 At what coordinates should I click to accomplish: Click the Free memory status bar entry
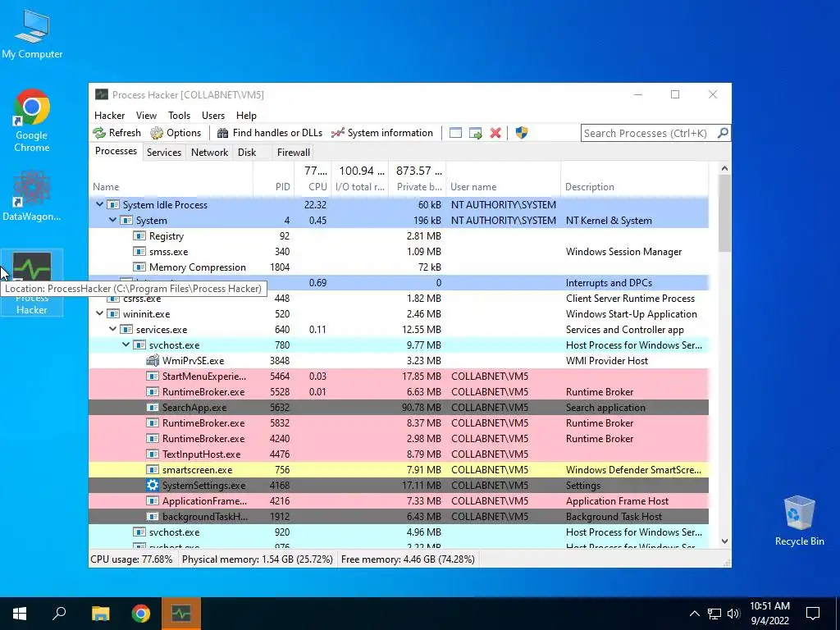[408, 559]
